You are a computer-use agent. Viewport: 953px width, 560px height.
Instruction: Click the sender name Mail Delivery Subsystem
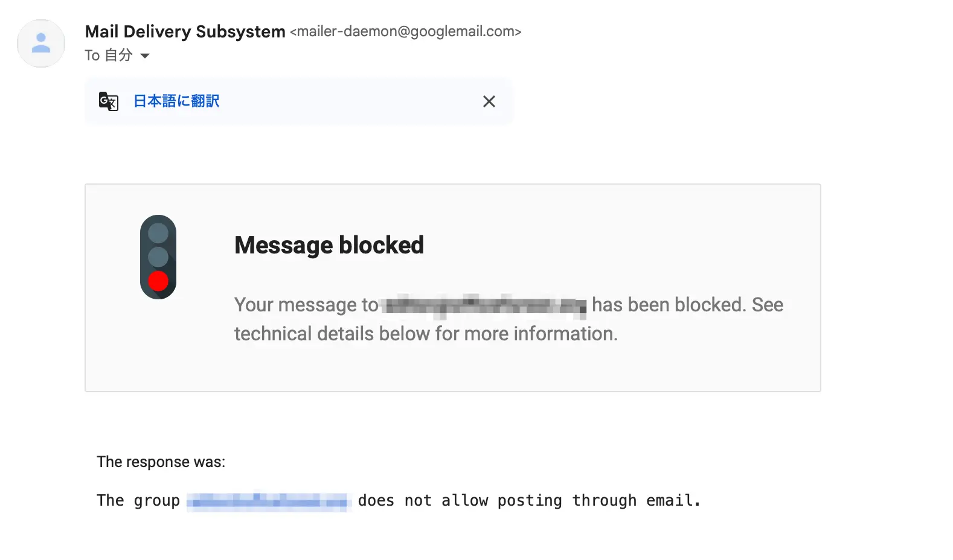click(x=185, y=31)
